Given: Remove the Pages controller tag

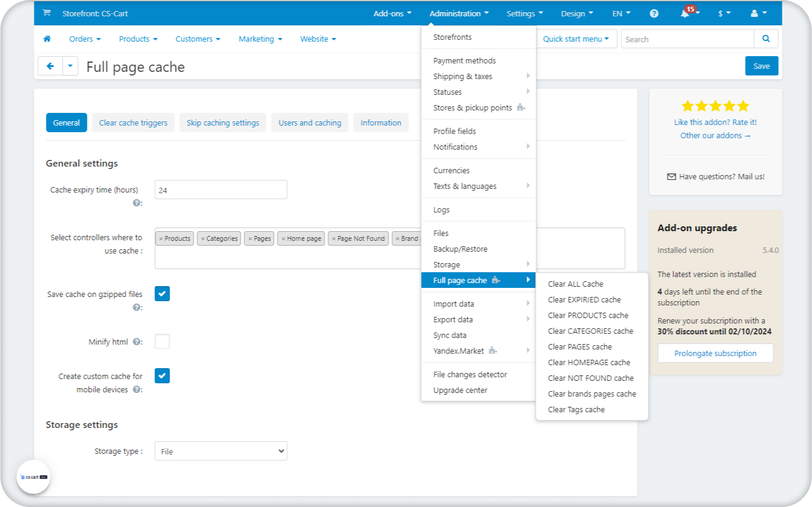Looking at the screenshot, I should pos(250,238).
